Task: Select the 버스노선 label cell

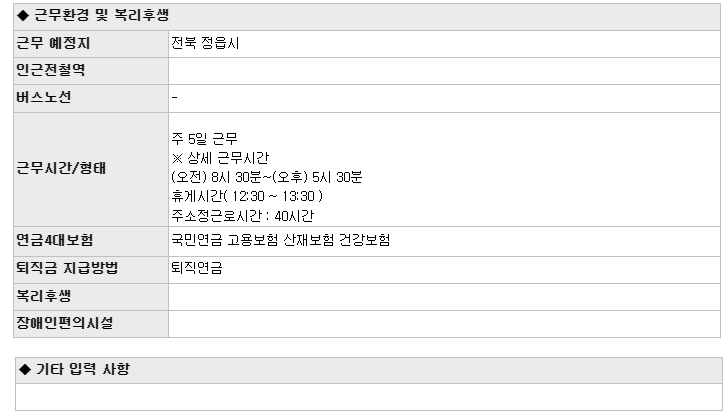Action: coord(91,98)
